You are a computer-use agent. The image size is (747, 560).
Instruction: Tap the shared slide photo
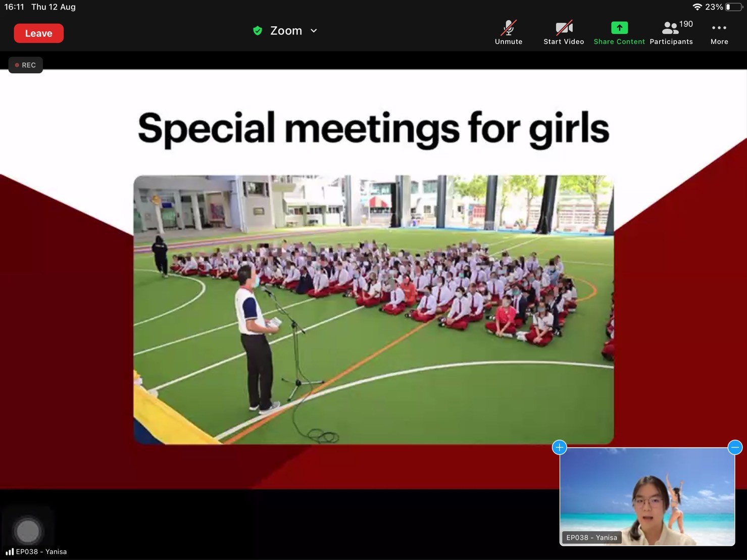pos(374,310)
